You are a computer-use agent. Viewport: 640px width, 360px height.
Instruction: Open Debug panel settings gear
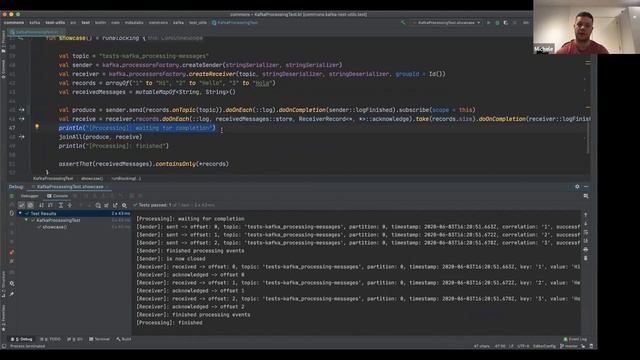[x=577, y=187]
